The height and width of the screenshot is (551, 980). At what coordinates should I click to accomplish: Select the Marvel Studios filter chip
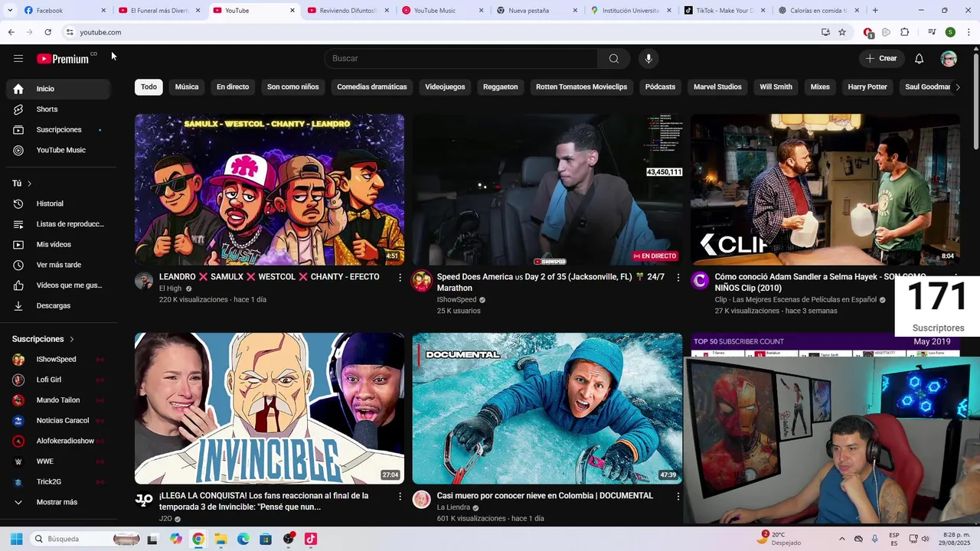pos(717,87)
